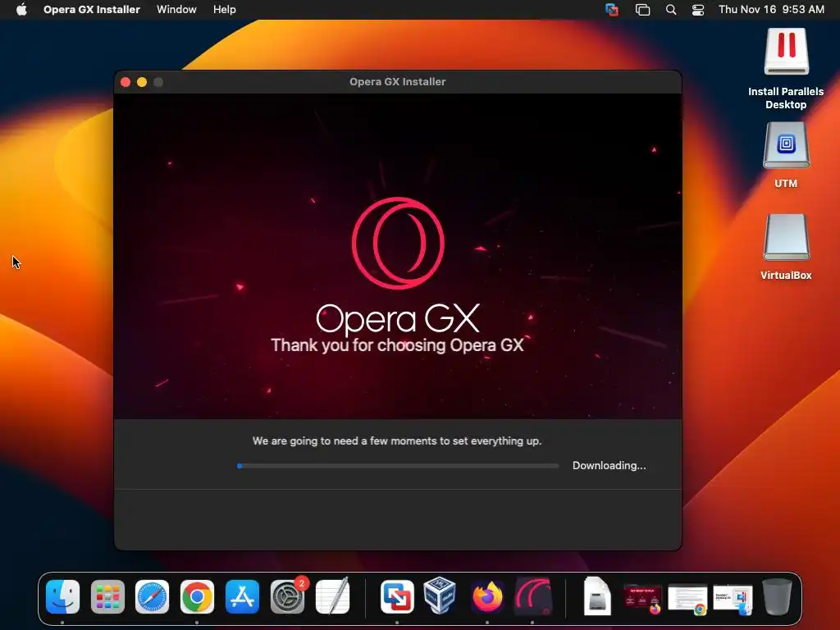Image resolution: width=840 pixels, height=630 pixels.
Task: Click Opera GX Installer dock icon
Action: (x=532, y=596)
